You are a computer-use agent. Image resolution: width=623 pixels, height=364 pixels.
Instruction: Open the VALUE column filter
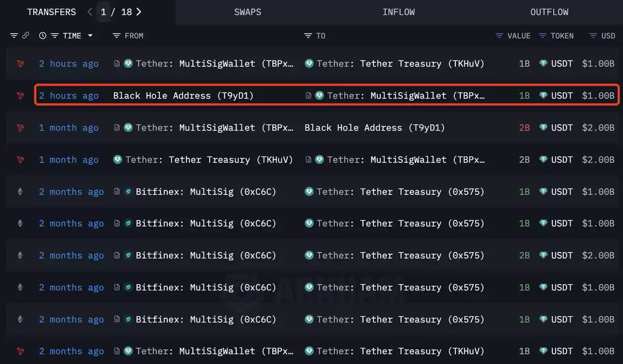pos(499,36)
